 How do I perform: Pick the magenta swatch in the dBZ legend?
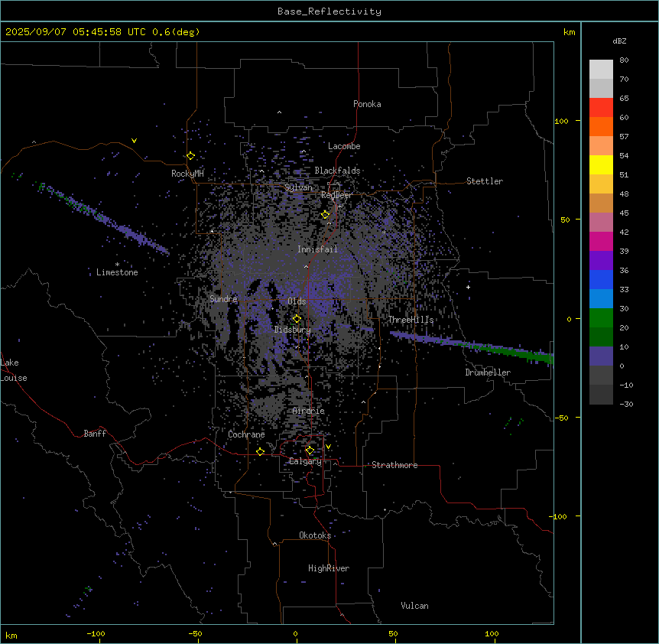(x=601, y=241)
